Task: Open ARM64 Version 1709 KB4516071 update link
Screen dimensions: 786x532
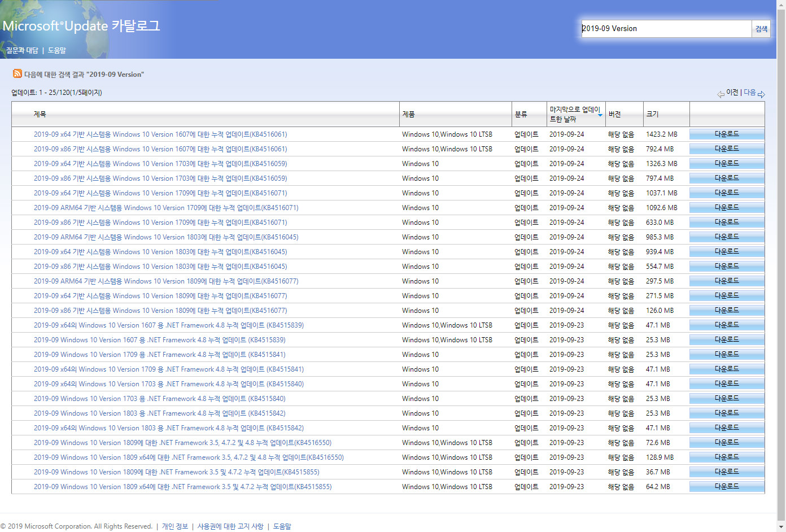Action: 166,208
